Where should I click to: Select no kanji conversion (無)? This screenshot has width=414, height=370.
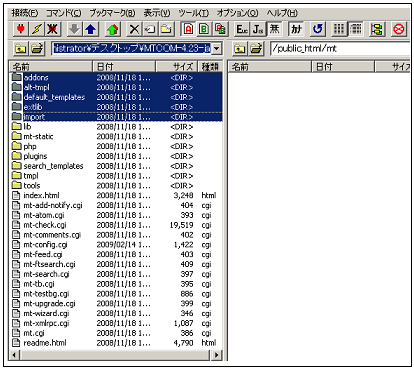coord(274,29)
